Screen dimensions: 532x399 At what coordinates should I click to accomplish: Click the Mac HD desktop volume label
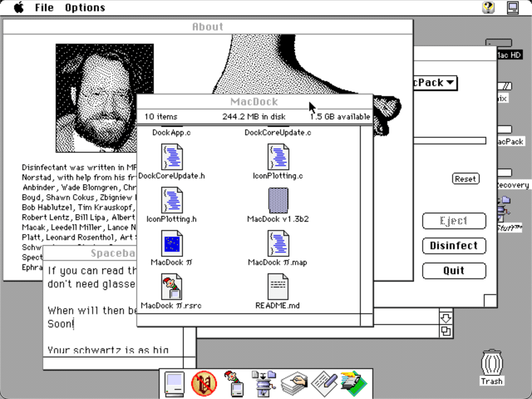[510, 55]
